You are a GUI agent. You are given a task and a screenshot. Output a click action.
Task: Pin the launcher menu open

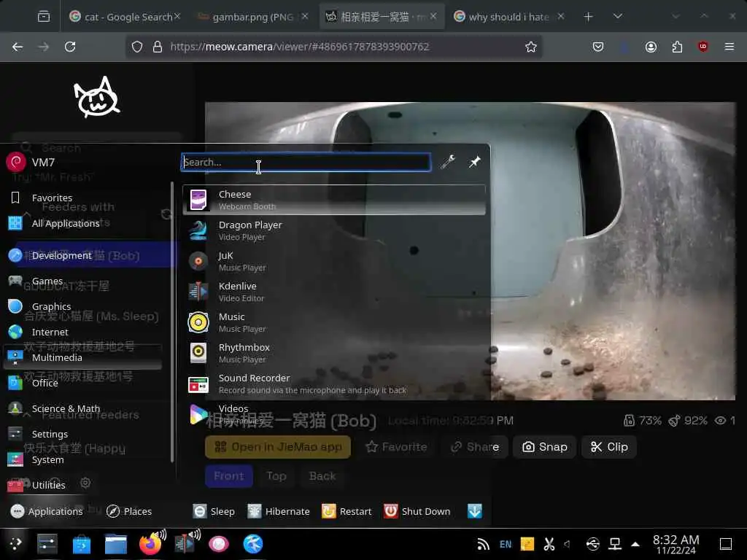tap(474, 162)
